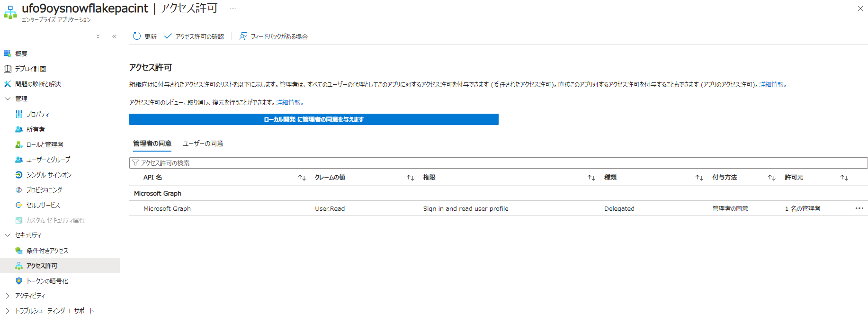Click the API 名 column header
868x324 pixels.
click(x=152, y=177)
